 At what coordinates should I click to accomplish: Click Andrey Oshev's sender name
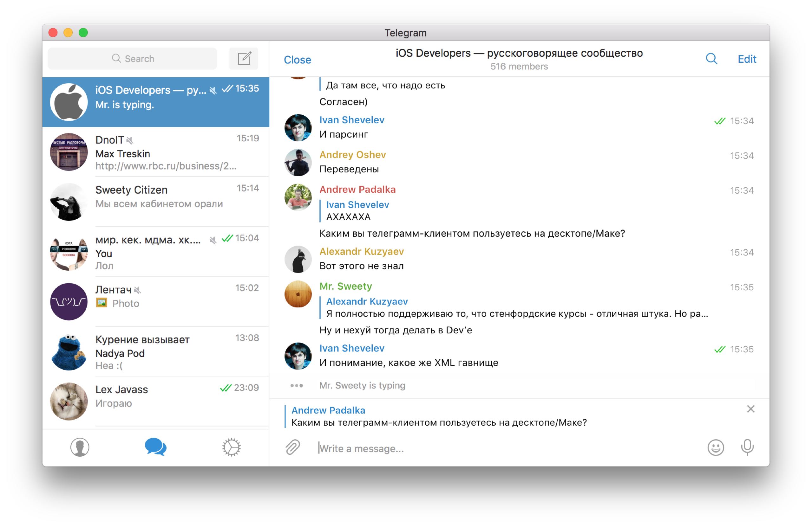[352, 155]
